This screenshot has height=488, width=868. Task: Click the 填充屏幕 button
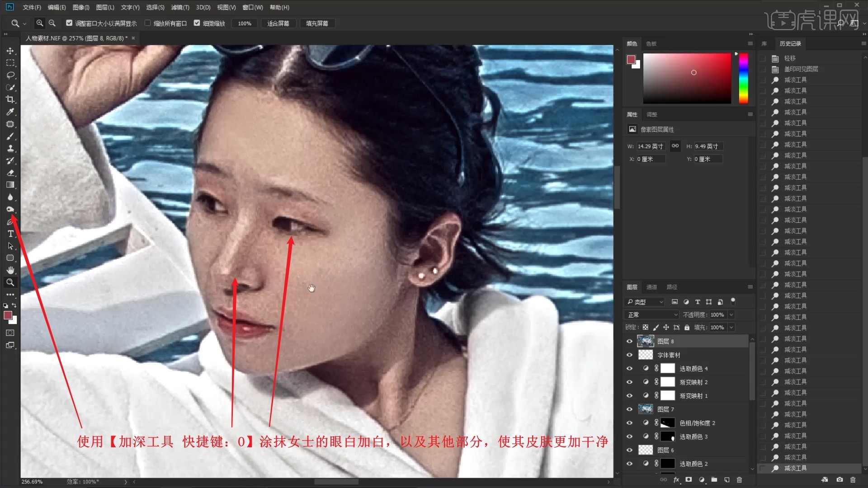pos(317,23)
